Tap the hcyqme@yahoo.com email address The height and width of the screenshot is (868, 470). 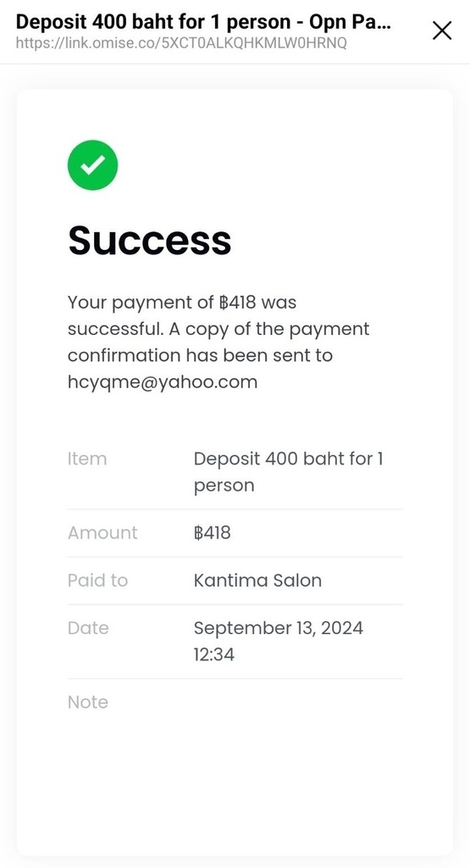(163, 382)
